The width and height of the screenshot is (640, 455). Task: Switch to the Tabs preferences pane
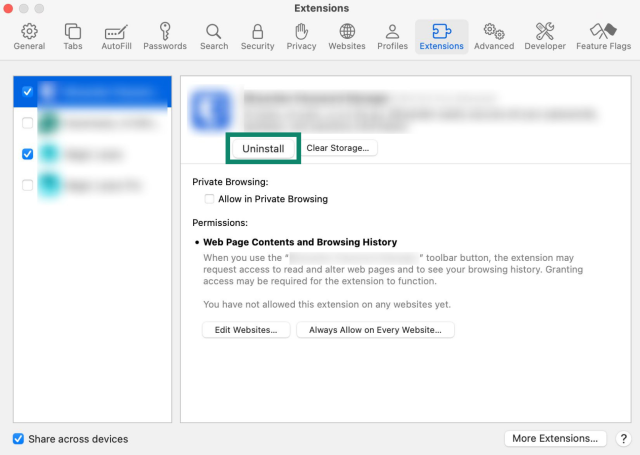(73, 37)
